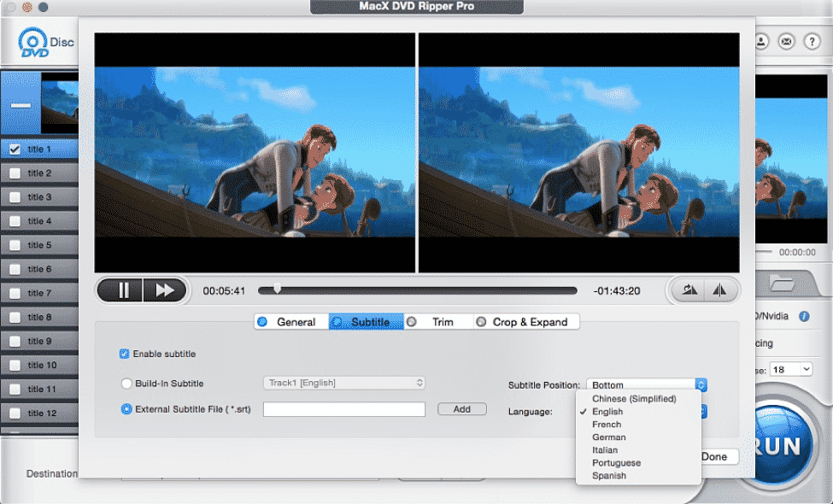Click the horizontal flip icon
Viewport: 833px width, 504px height.
(719, 290)
